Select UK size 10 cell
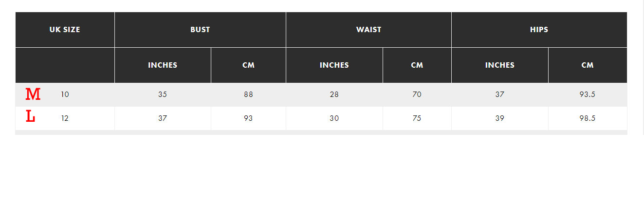 tap(65, 94)
